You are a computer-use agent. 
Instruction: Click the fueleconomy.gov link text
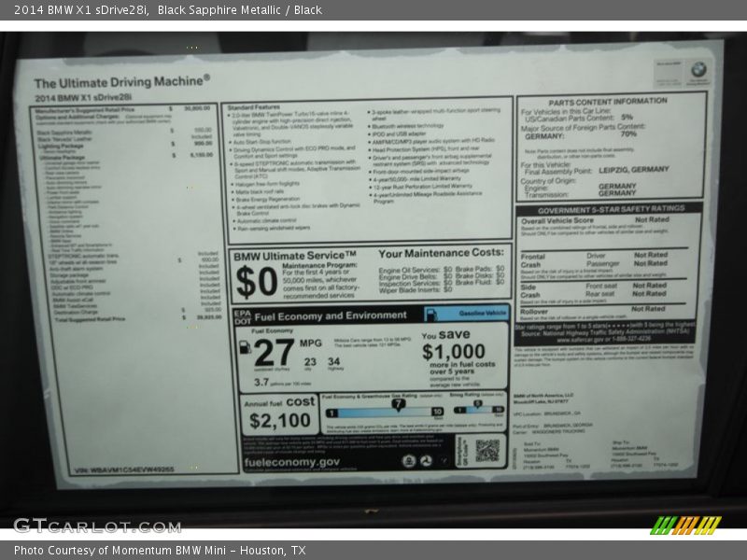click(x=291, y=462)
